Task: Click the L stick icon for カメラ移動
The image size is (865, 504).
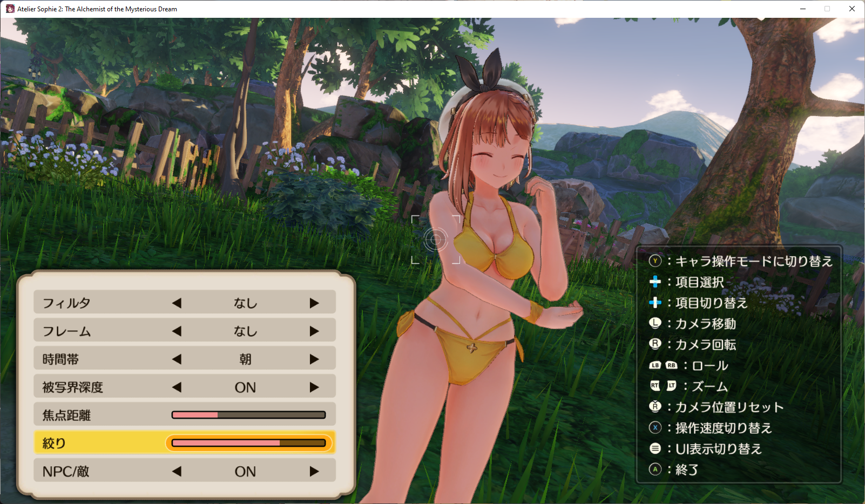Action: [655, 323]
